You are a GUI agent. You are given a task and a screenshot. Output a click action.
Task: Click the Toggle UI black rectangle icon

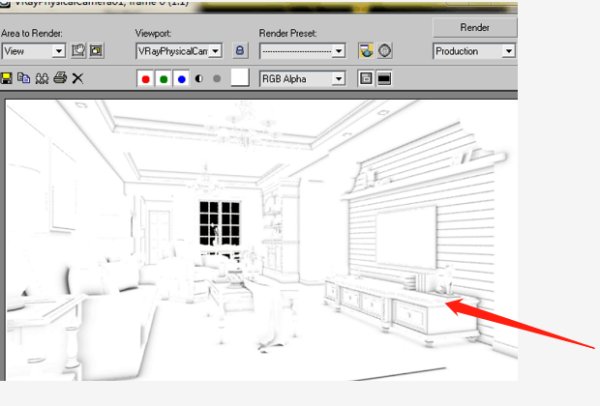pos(384,79)
